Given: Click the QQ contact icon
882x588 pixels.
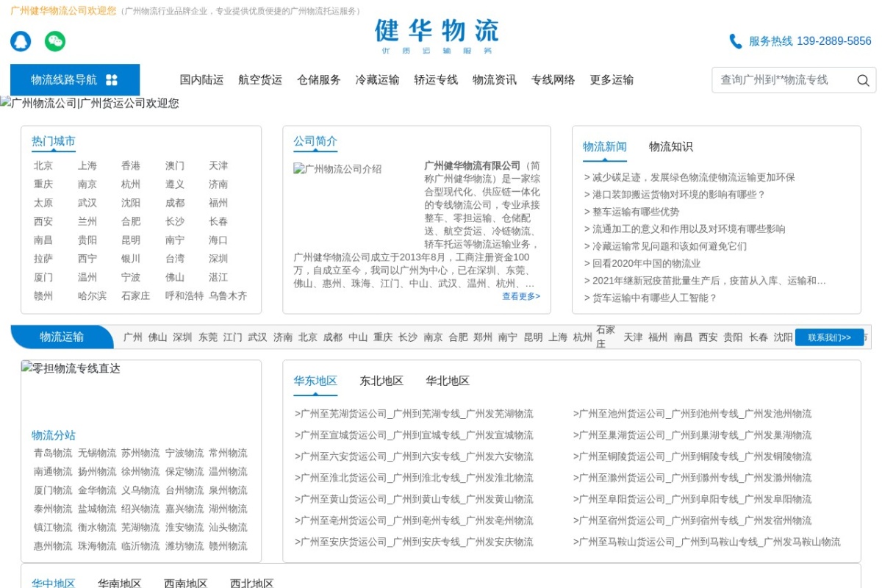Looking at the screenshot, I should coord(21,41).
